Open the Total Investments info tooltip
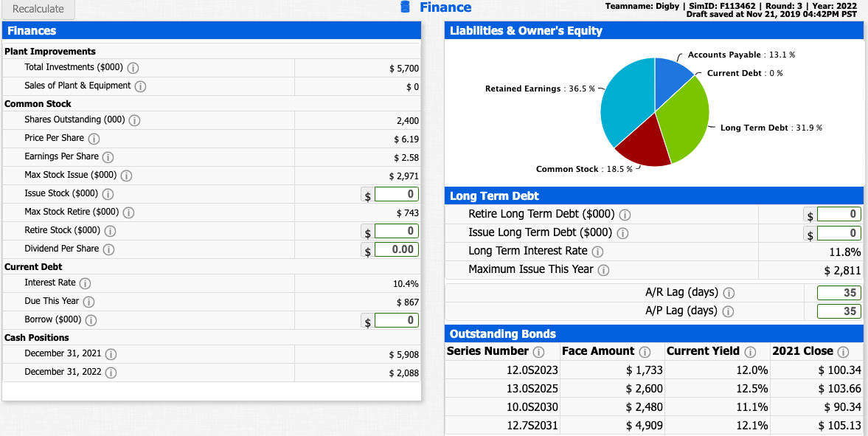The height and width of the screenshot is (436, 868). tap(132, 69)
